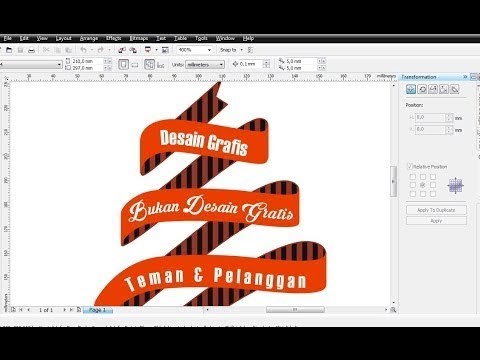This screenshot has height=360, width=480.
Task: Click the Paste icon
Action: pos(68,50)
